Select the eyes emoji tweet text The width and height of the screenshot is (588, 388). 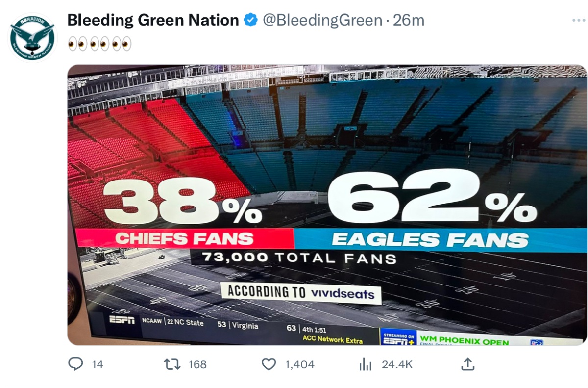[100, 44]
